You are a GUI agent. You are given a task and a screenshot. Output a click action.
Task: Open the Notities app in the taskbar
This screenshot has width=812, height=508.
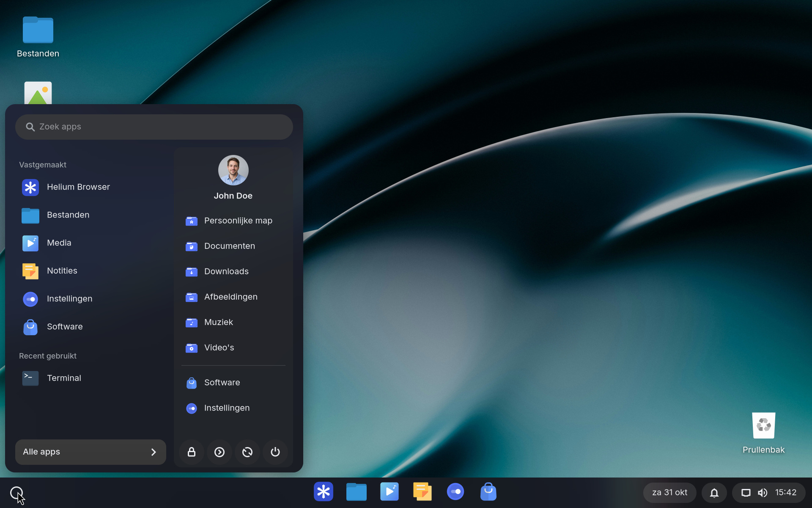422,492
